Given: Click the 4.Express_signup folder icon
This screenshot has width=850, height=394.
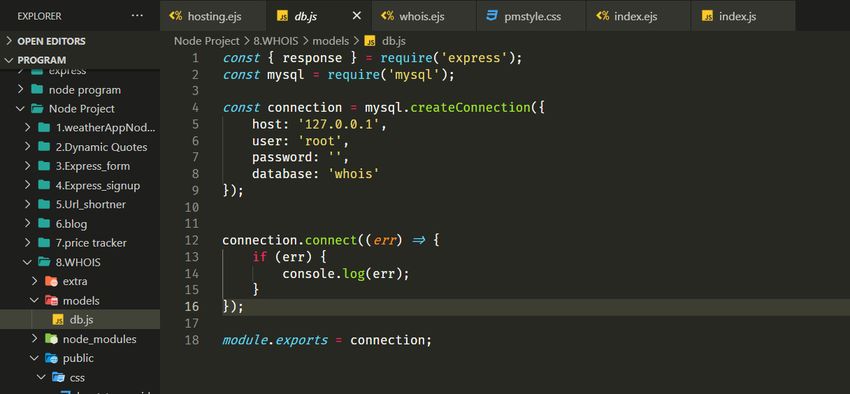Looking at the screenshot, I should point(44,185).
